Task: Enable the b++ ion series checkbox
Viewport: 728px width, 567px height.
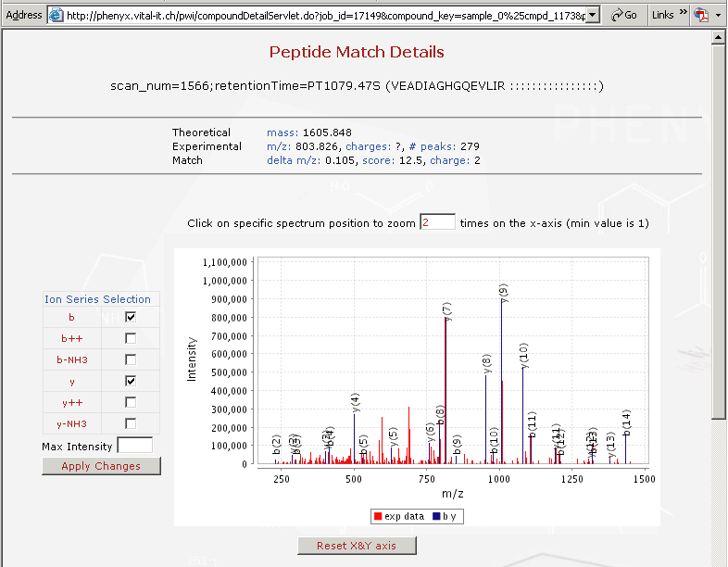Action: [x=131, y=338]
